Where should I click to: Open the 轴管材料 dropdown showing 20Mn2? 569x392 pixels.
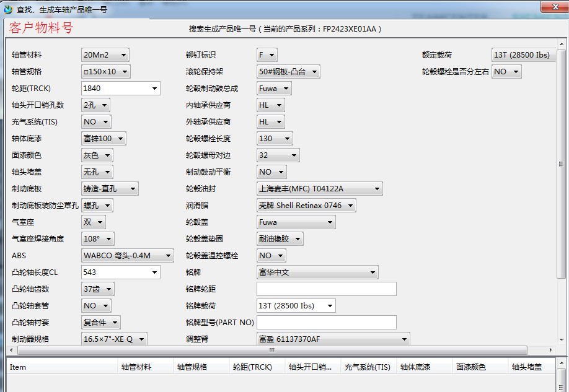pyautogui.click(x=105, y=55)
